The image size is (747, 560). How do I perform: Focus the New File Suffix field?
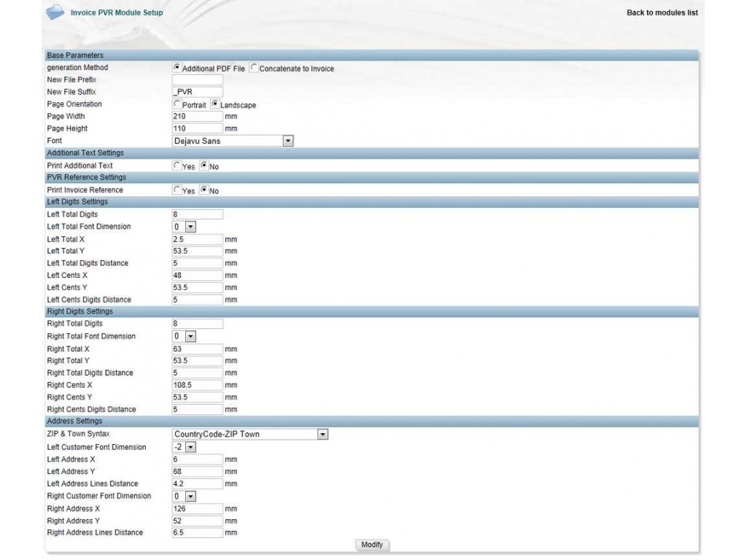point(197,92)
